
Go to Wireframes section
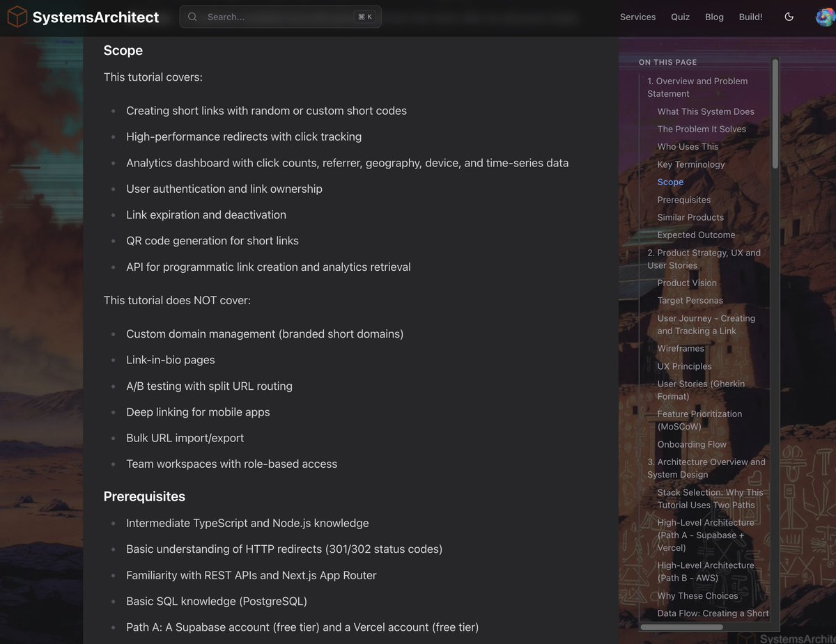click(x=681, y=348)
